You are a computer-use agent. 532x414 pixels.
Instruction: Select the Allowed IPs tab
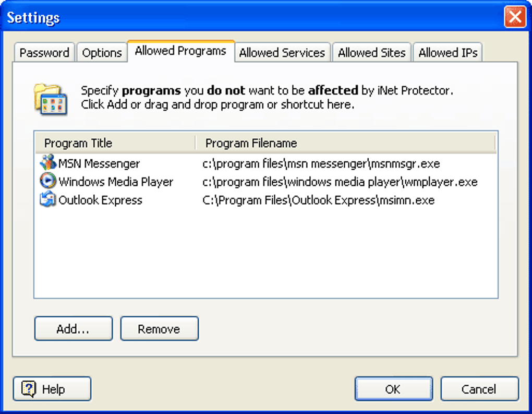[x=448, y=52]
